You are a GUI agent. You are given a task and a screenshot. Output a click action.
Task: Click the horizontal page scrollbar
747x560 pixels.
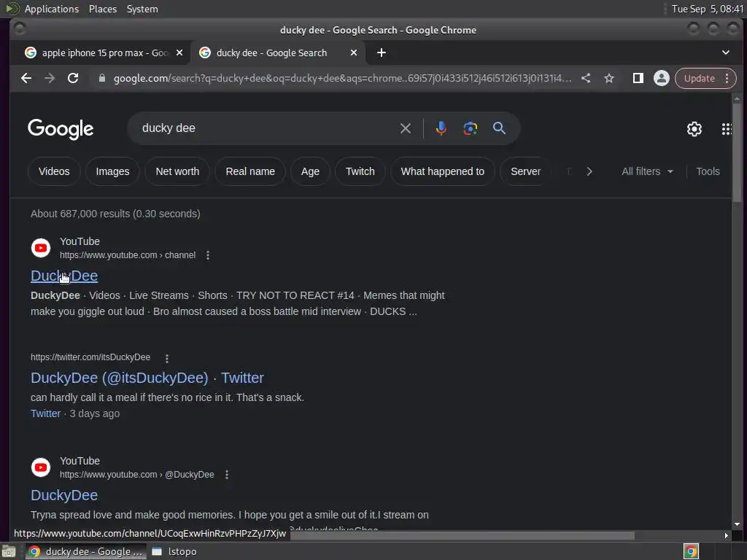[x=462, y=535]
